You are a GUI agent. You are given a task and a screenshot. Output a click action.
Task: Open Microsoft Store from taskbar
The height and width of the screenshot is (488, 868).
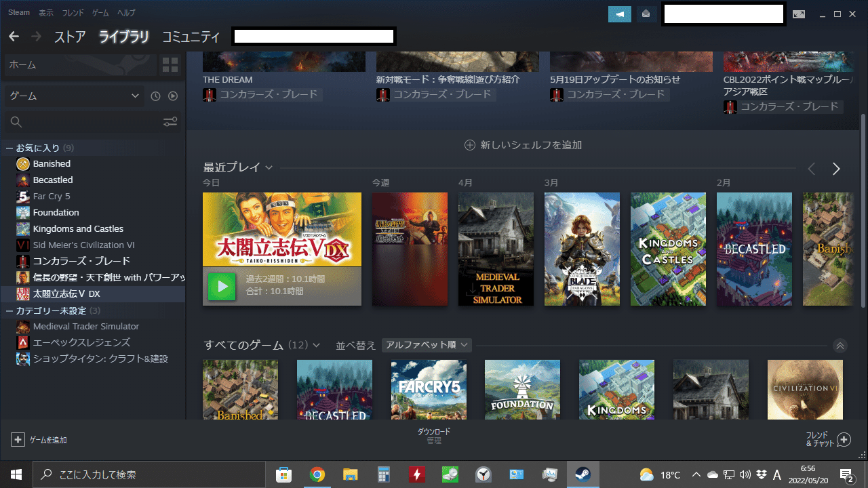point(283,474)
